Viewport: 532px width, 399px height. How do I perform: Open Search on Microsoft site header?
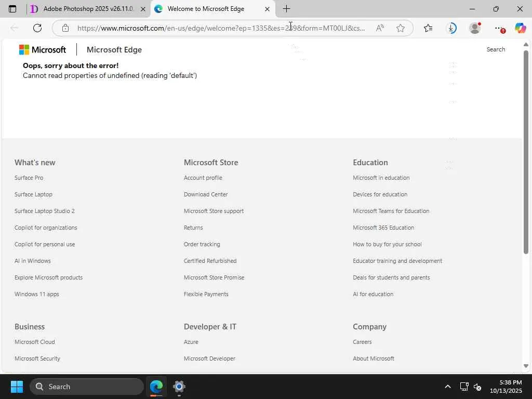point(496,49)
